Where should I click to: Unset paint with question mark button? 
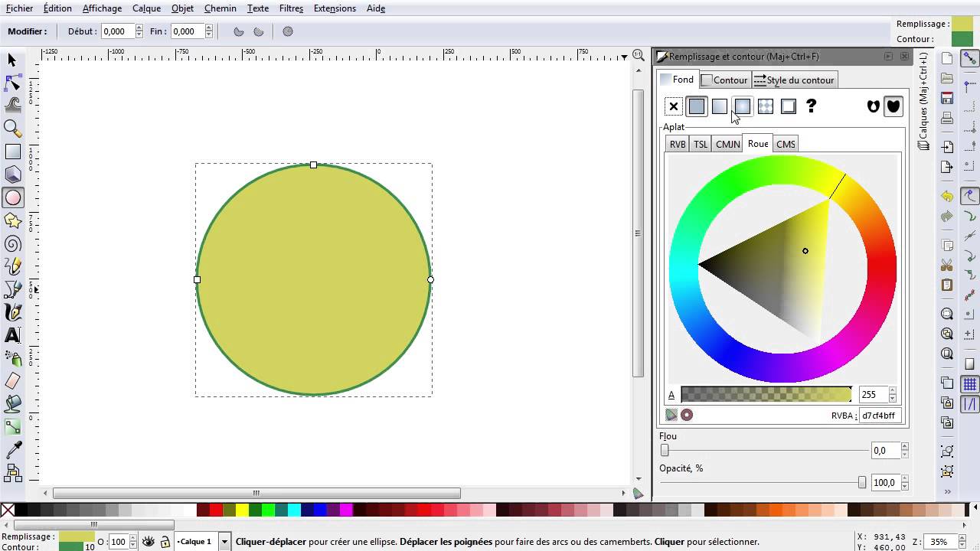click(811, 106)
